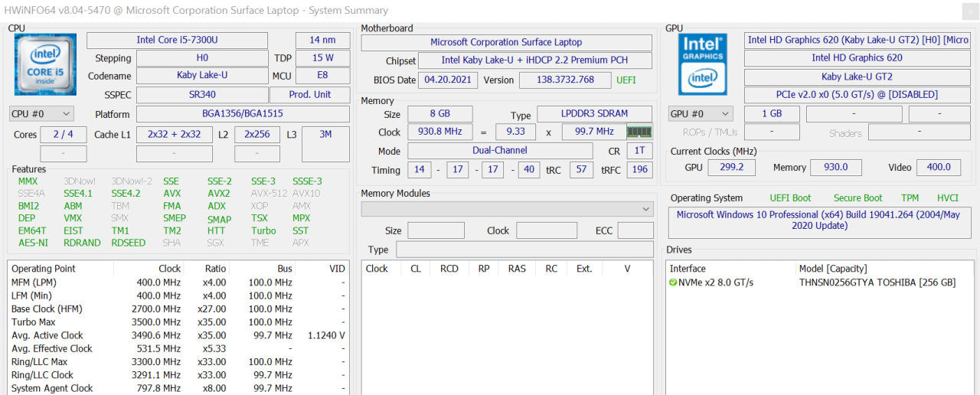Select the Microsoft Corporation Surface Laptop motherboard field

click(506, 42)
